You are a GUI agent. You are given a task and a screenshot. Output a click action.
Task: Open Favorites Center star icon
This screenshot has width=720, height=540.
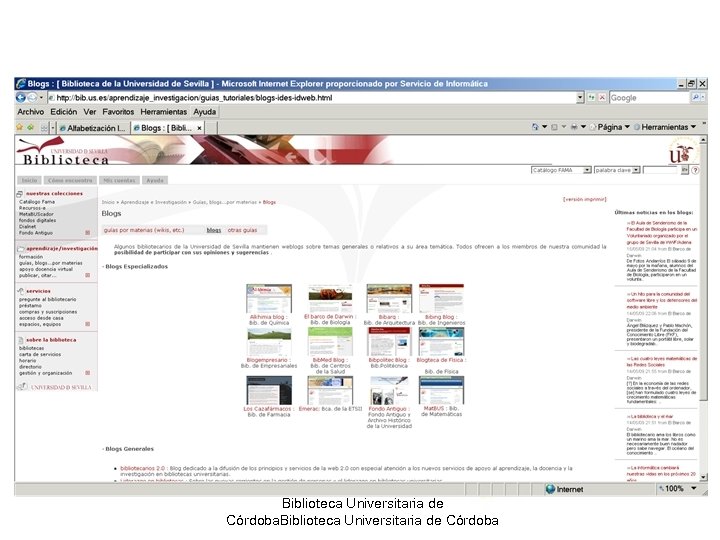[19, 128]
